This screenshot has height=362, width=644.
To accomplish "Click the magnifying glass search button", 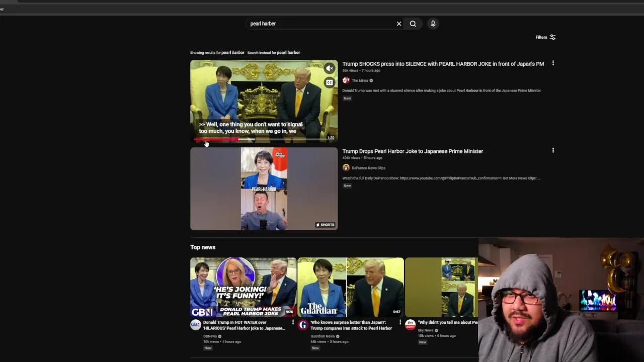I will [413, 24].
